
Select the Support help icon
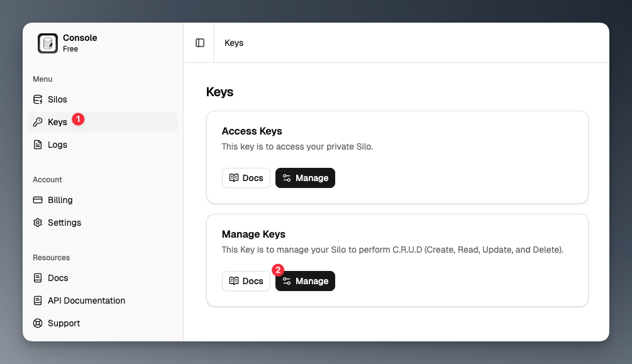click(x=38, y=323)
